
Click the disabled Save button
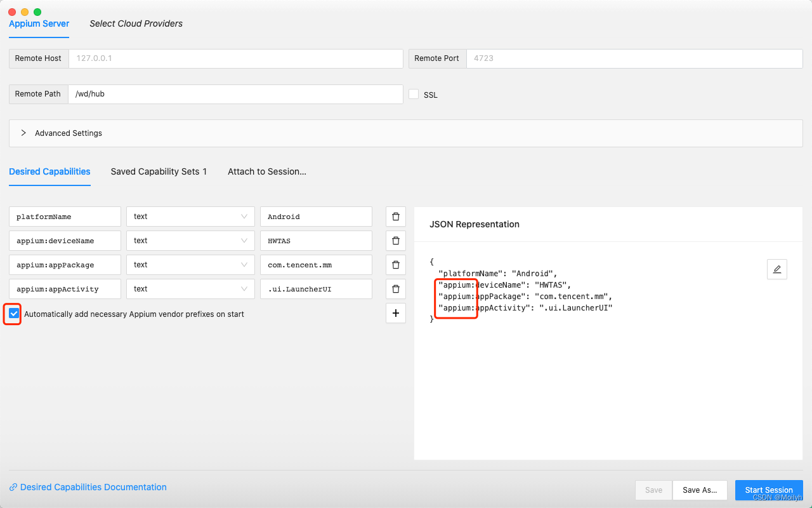[x=653, y=490]
